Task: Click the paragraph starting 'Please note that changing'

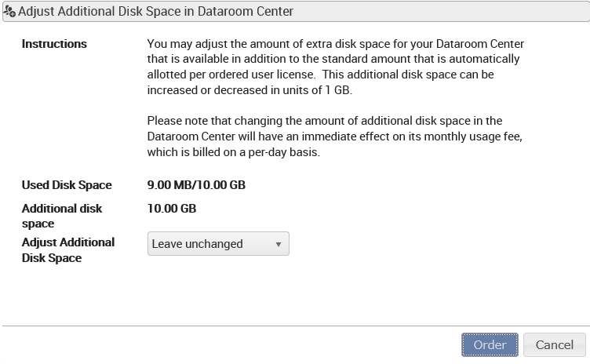Action: click(x=334, y=136)
